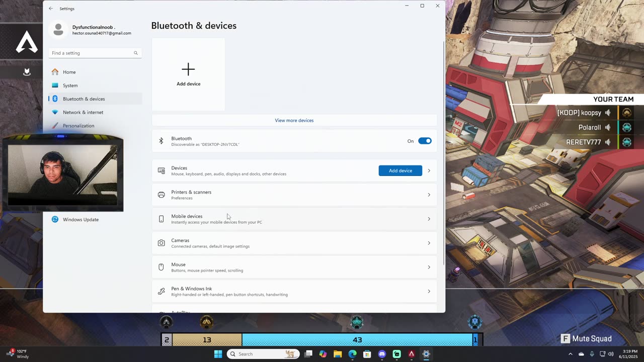Click the Mute Squad button in game
Image resolution: width=644 pixels, height=362 pixels.
click(586, 339)
